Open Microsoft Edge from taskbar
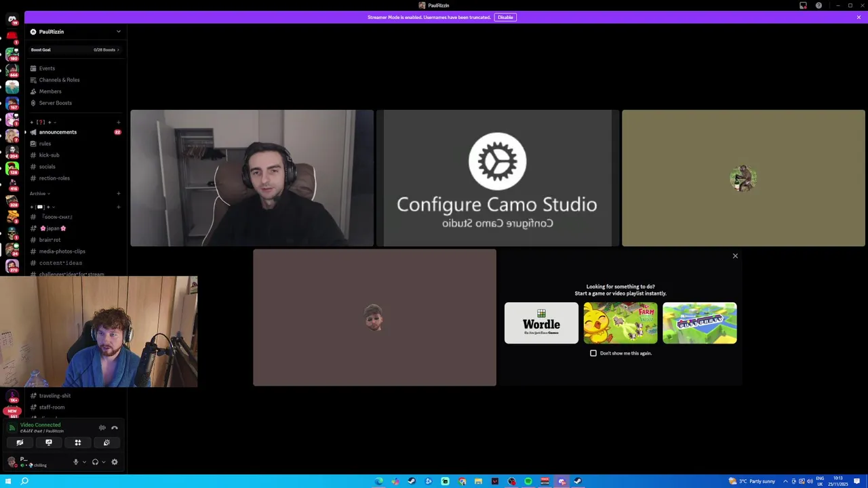 click(x=378, y=481)
